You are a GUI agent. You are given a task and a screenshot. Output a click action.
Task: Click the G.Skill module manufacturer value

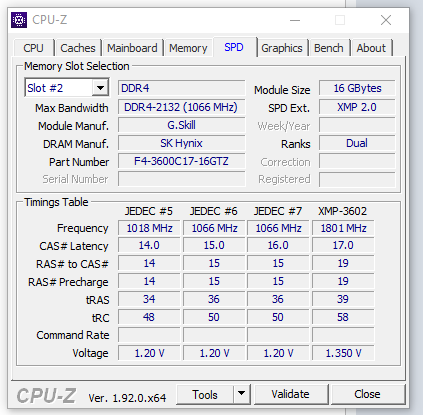182,125
